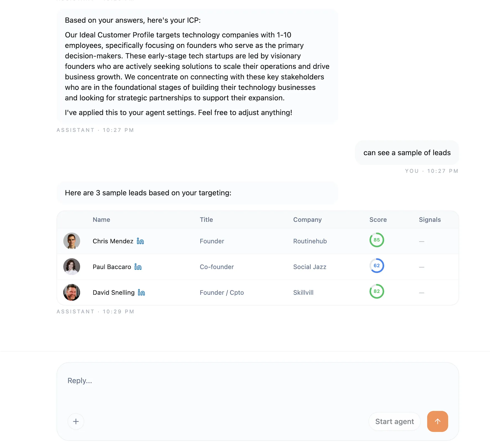Send the message using the orange arrow icon
The width and height of the screenshot is (490, 448).
(437, 421)
